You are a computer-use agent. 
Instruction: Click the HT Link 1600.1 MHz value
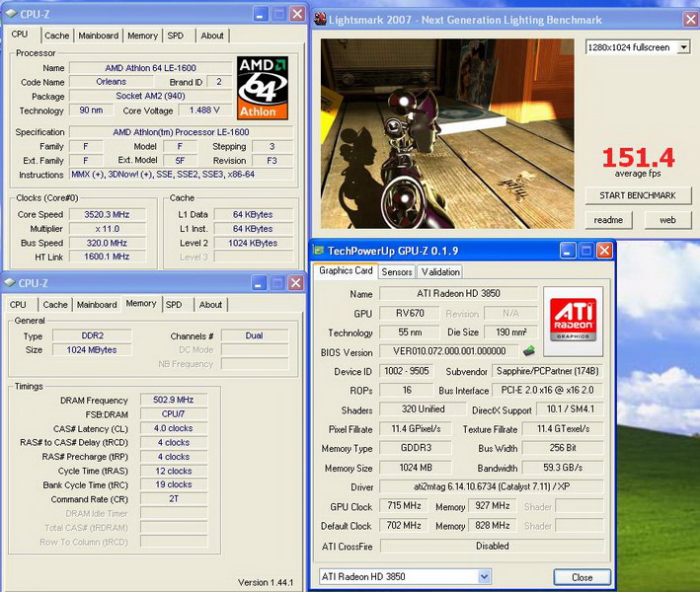tap(108, 257)
